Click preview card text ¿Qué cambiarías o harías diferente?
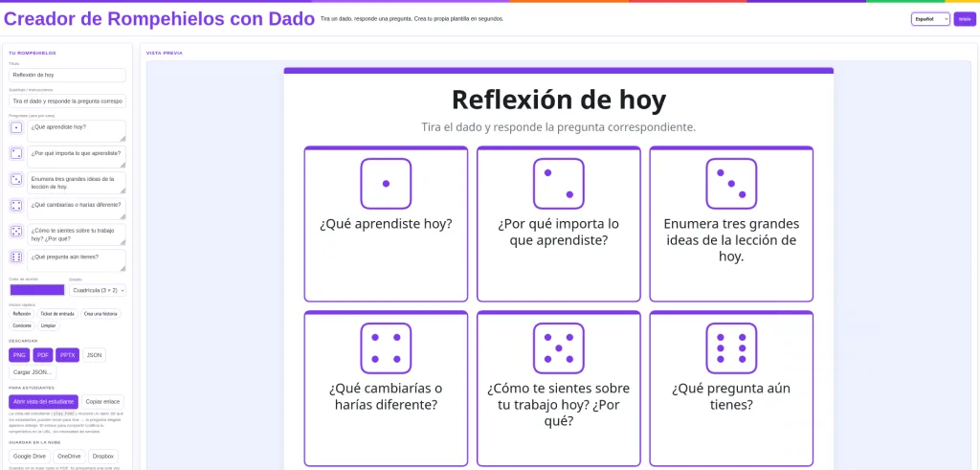This screenshot has height=470, width=980. pyautogui.click(x=386, y=396)
